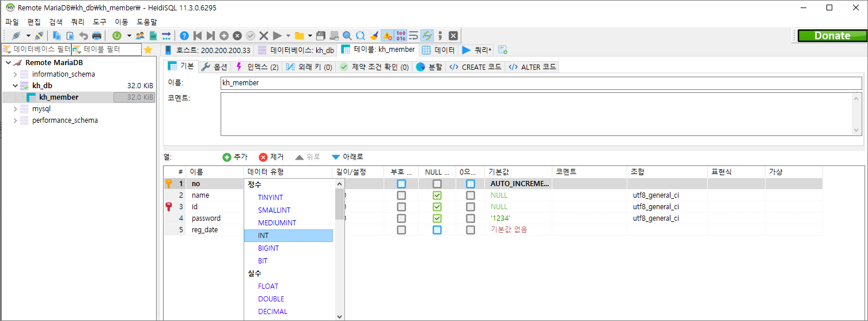Expand the information_schema tree node
This screenshot has width=868, height=321.
tap(15, 74)
